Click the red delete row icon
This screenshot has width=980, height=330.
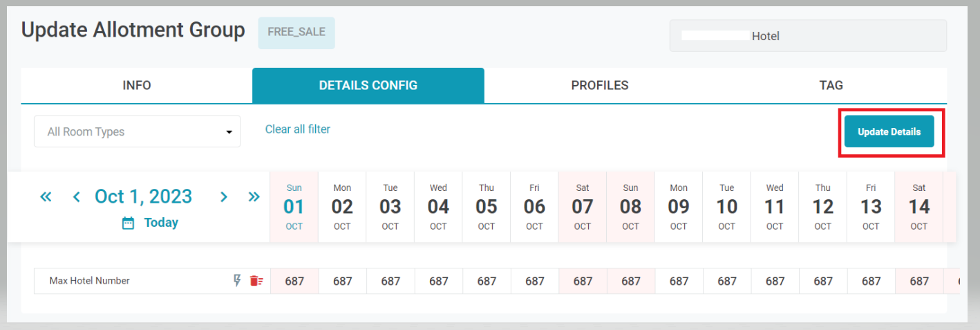[256, 280]
